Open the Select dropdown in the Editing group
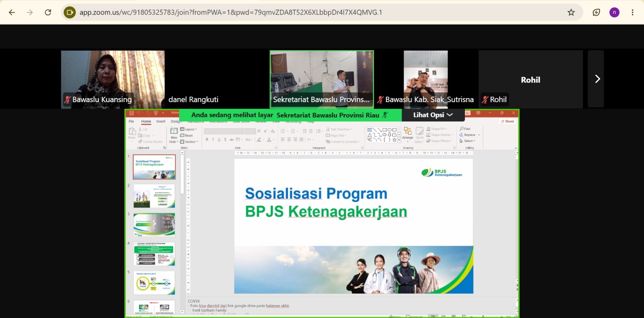Viewport: 644px width, 318px height. [467, 141]
